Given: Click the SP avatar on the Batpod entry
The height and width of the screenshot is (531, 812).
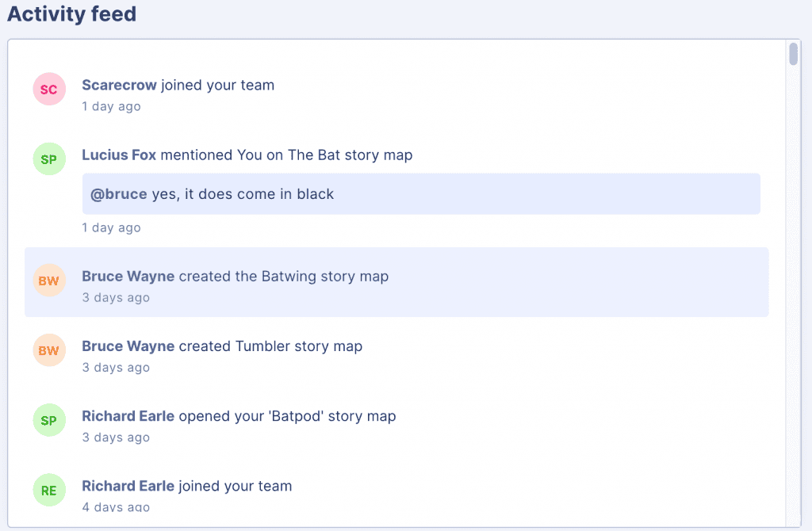Looking at the screenshot, I should pyautogui.click(x=49, y=420).
